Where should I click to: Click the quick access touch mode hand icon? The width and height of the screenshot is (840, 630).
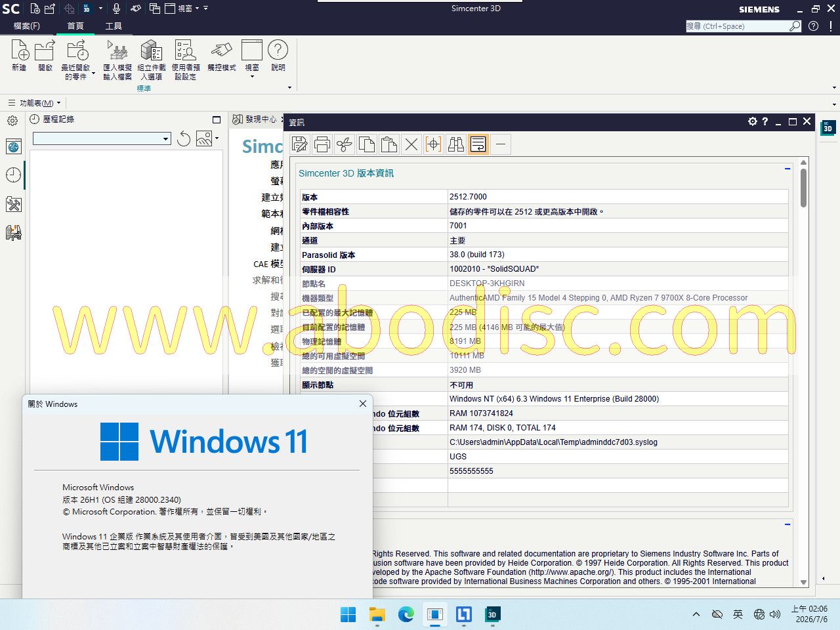click(x=135, y=9)
